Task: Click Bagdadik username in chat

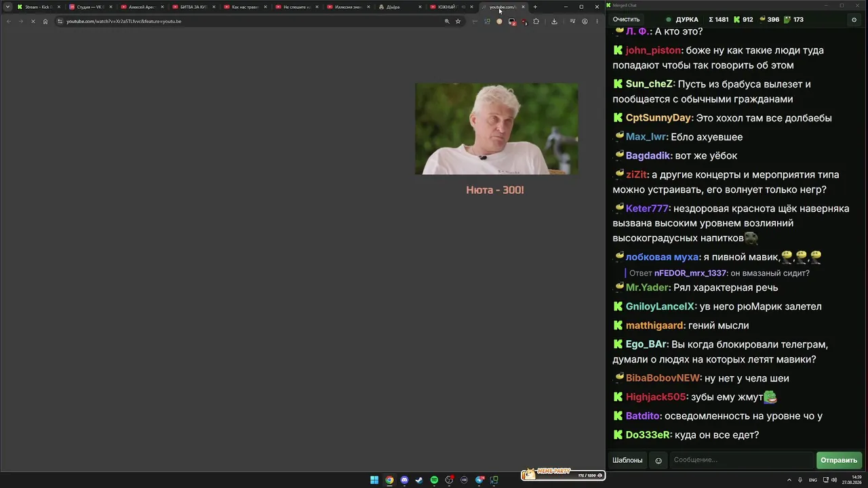Action: tap(648, 156)
